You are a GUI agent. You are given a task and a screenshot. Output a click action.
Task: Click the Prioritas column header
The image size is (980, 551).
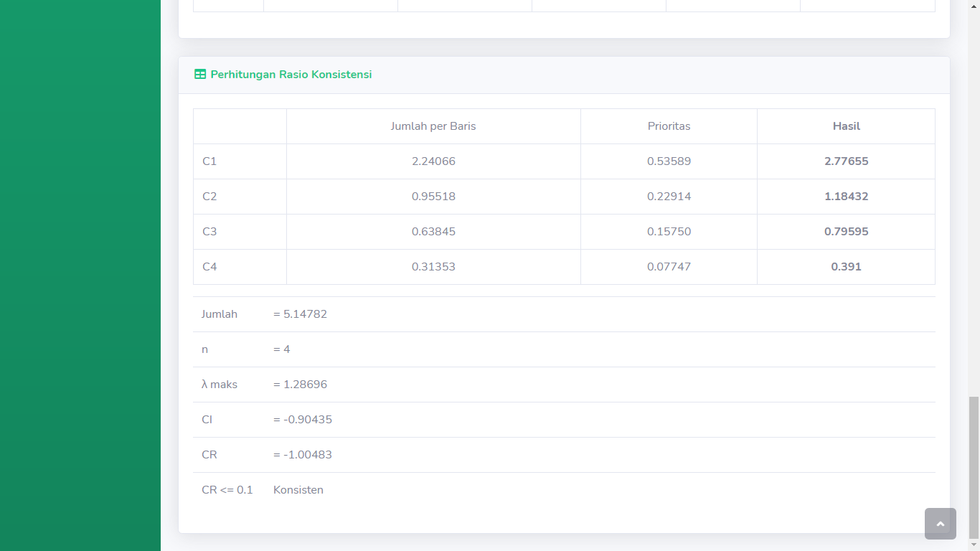669,126
